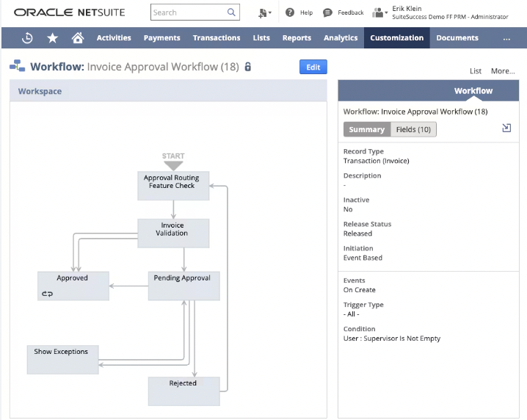
Task: Click the Feedback speech bubble icon
Action: [327, 12]
